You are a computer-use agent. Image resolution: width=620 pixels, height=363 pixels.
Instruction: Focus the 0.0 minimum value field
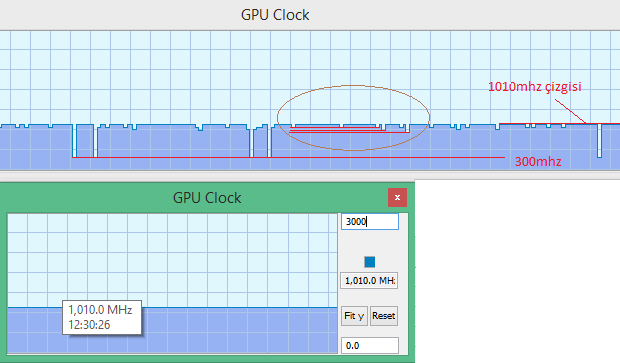click(370, 346)
